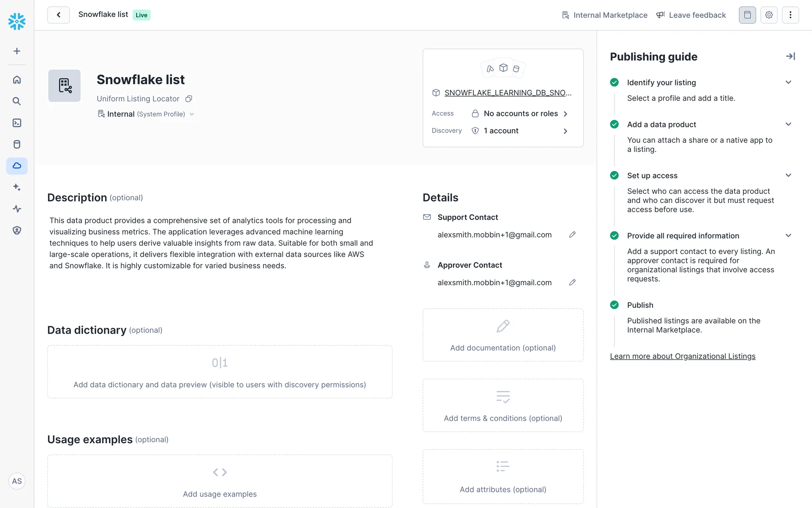Click the back arrow button
This screenshot has width=812, height=508.
58,15
